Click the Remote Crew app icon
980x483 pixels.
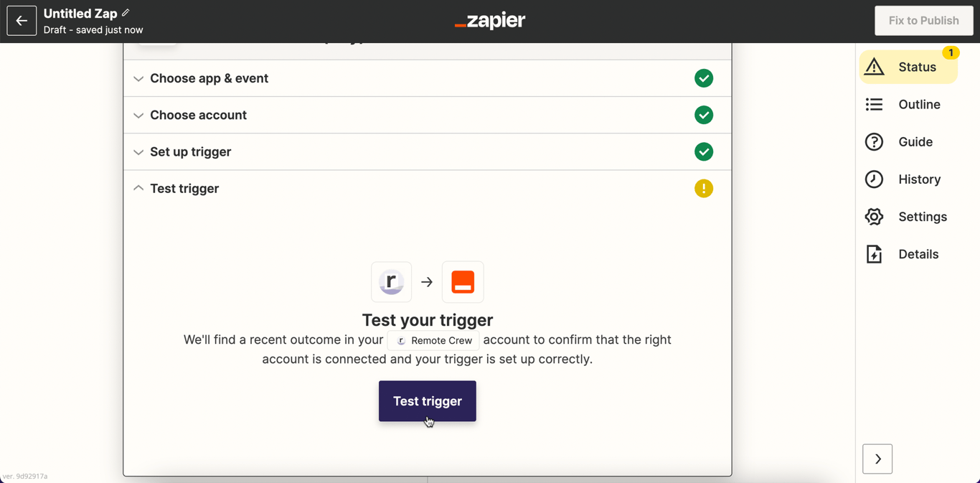click(391, 282)
